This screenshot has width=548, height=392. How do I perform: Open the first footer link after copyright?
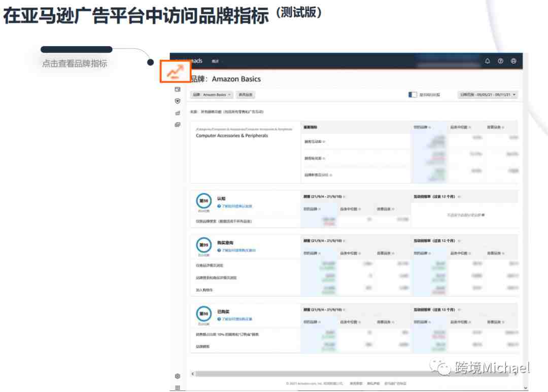click(x=356, y=383)
